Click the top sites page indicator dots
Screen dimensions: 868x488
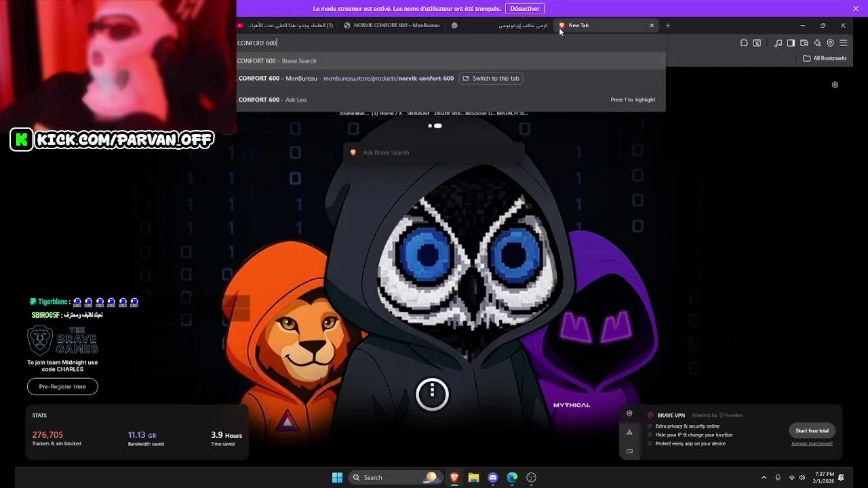click(x=435, y=125)
